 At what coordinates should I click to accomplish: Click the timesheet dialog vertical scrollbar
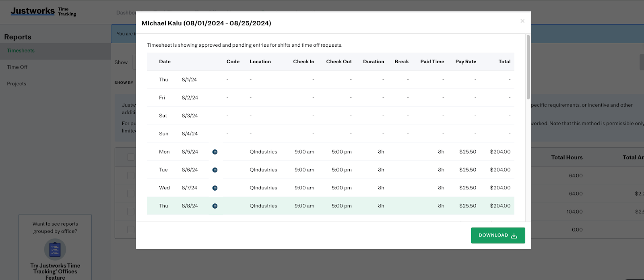528,67
